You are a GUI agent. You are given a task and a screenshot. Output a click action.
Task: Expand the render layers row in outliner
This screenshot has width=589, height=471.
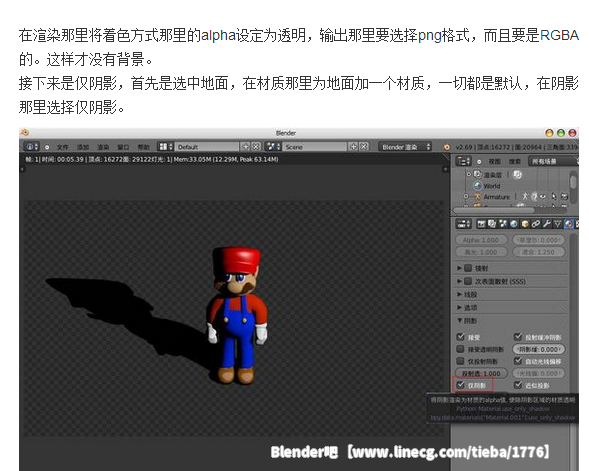coord(468,174)
